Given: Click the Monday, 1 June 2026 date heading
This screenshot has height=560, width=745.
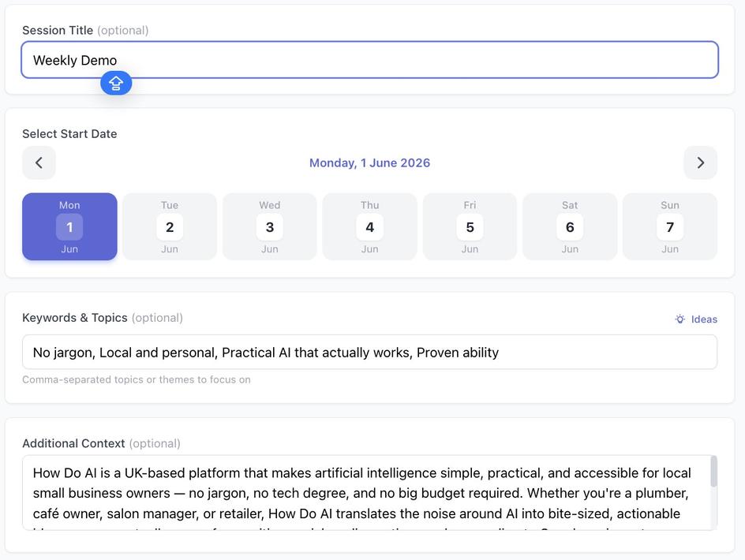Looking at the screenshot, I should 369,163.
